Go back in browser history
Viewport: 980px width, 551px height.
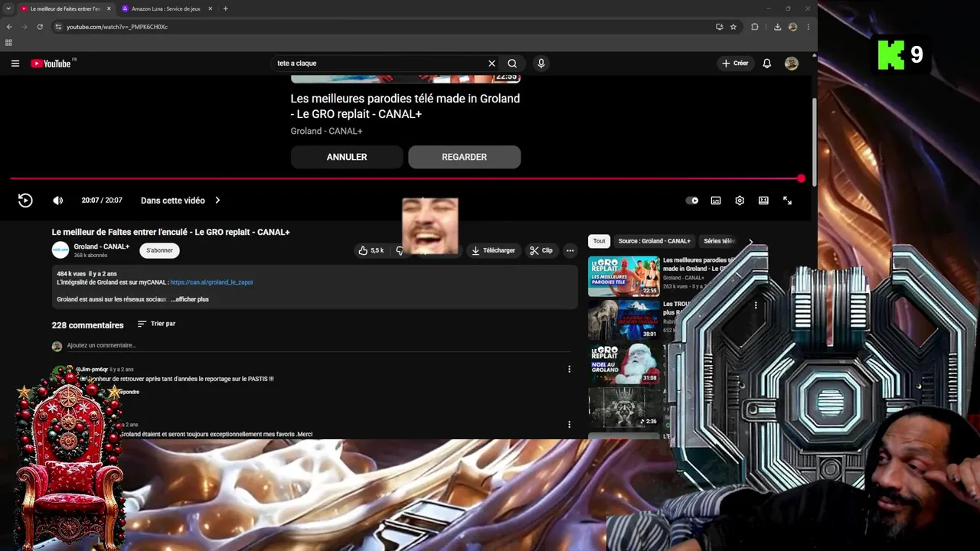coord(9,27)
